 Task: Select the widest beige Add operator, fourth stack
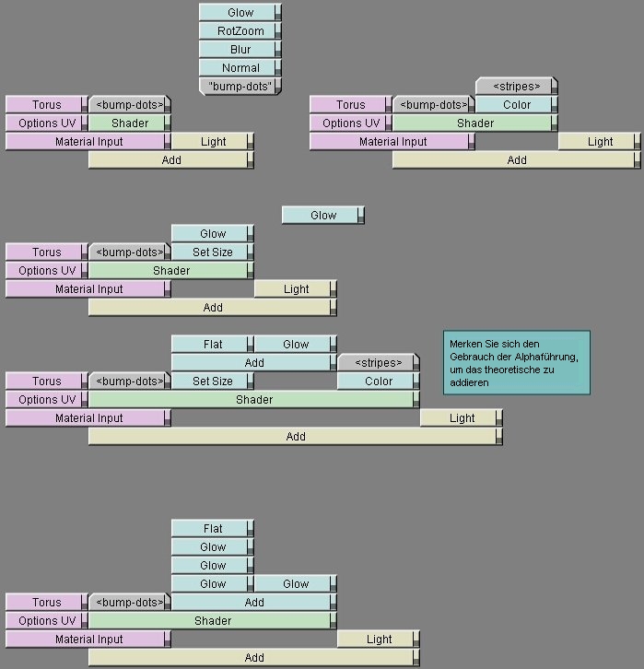[296, 436]
